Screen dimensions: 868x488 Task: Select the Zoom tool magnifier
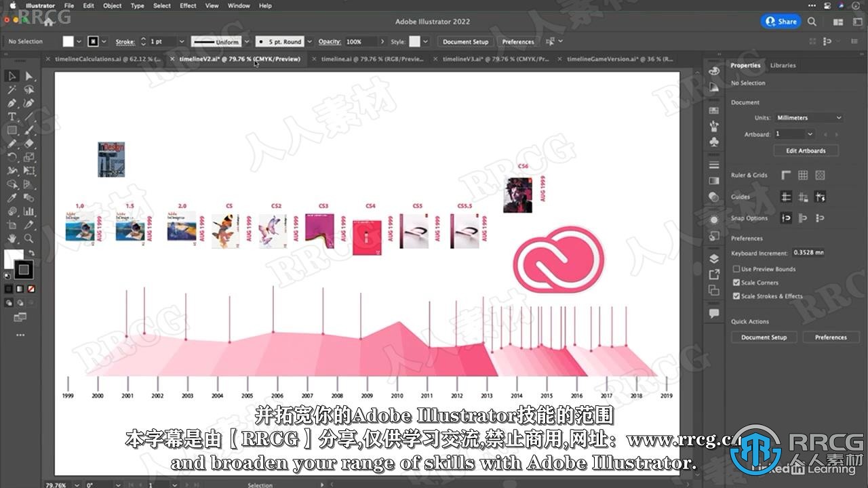tap(29, 239)
